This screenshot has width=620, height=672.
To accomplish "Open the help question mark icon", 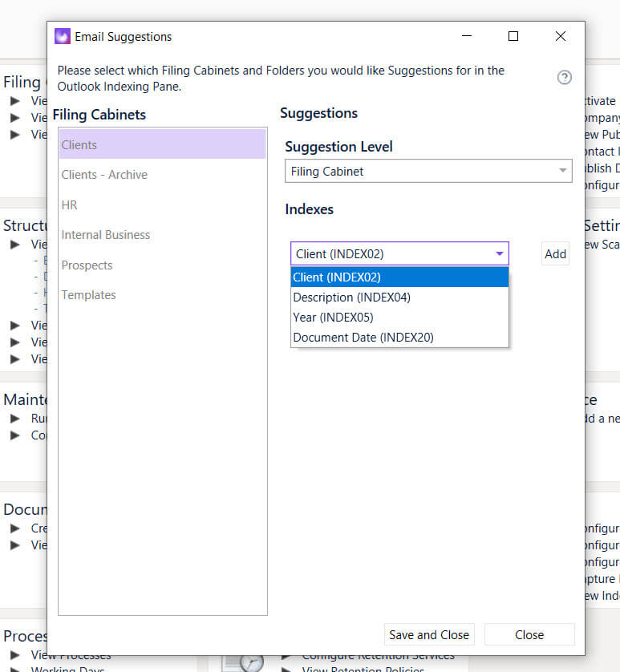I will 564,77.
